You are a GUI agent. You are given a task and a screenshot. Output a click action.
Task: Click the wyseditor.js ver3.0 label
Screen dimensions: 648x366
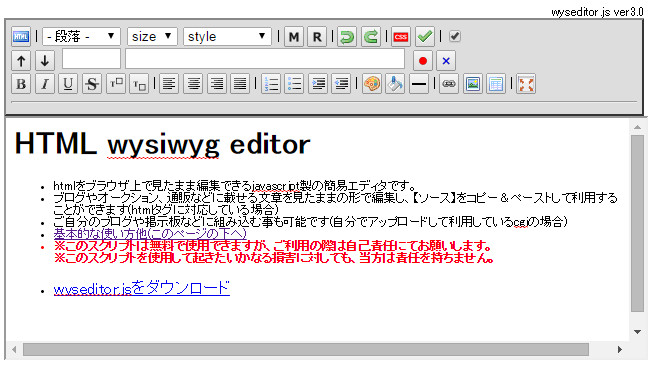pos(597,12)
